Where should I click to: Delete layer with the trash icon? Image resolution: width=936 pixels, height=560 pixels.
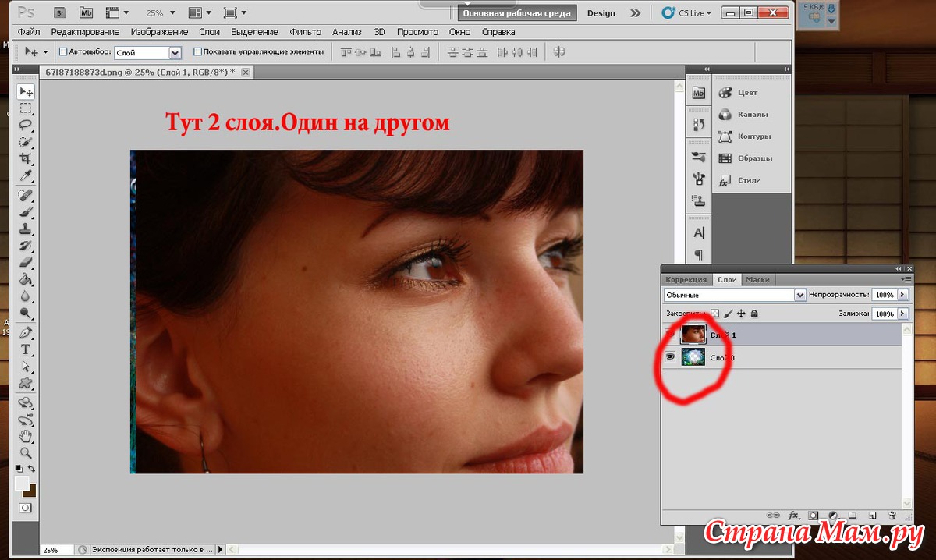click(x=892, y=516)
